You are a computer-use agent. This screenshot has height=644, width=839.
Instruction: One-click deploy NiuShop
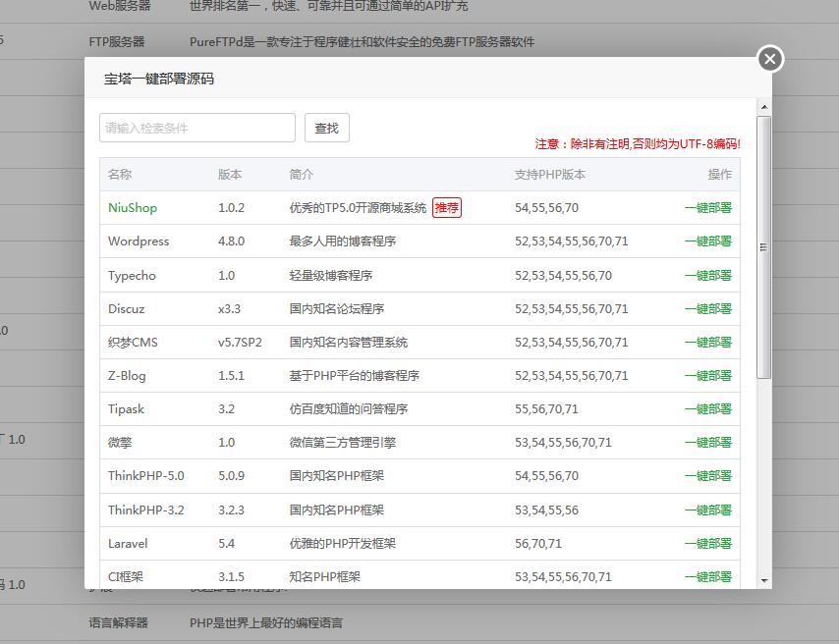pyautogui.click(x=709, y=207)
